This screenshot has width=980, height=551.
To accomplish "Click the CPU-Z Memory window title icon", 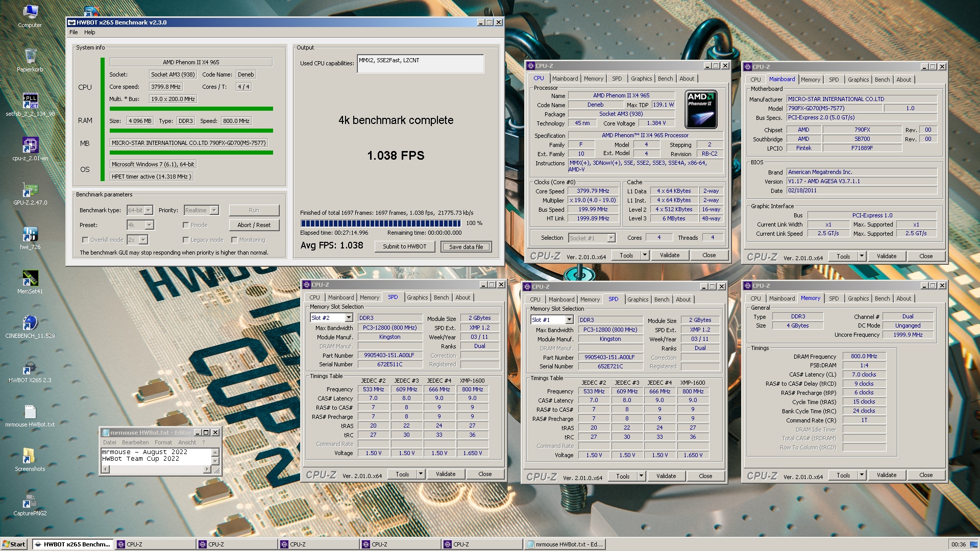I will pyautogui.click(x=748, y=286).
